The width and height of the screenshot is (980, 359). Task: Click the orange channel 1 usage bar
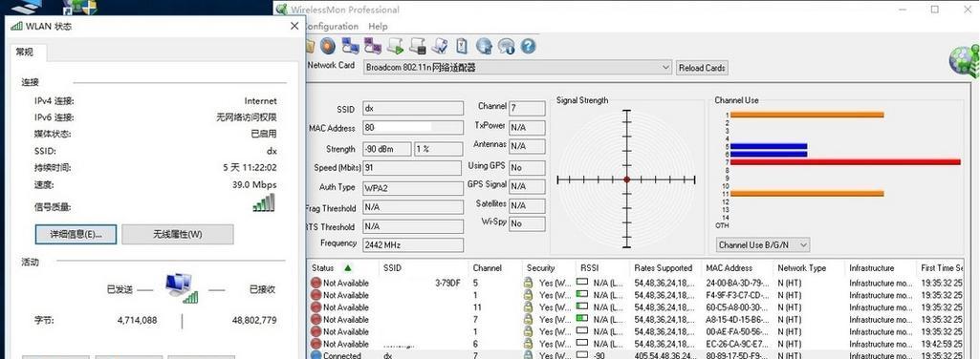pos(807,115)
